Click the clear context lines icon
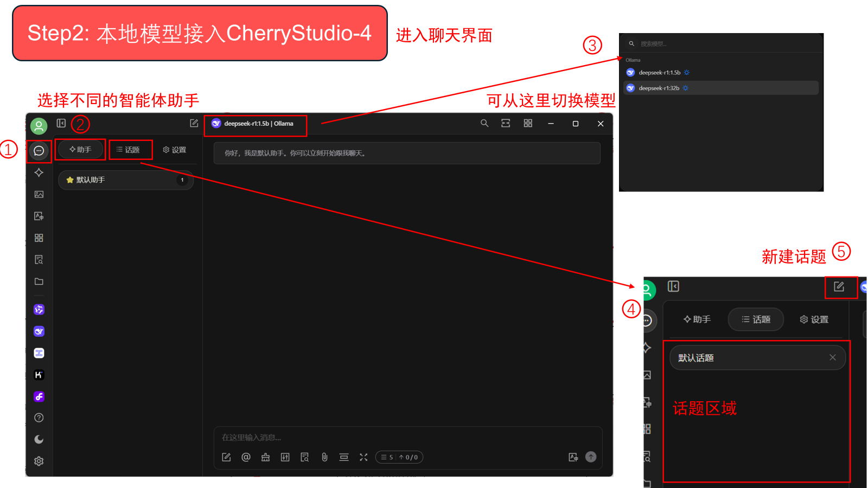 coord(344,457)
